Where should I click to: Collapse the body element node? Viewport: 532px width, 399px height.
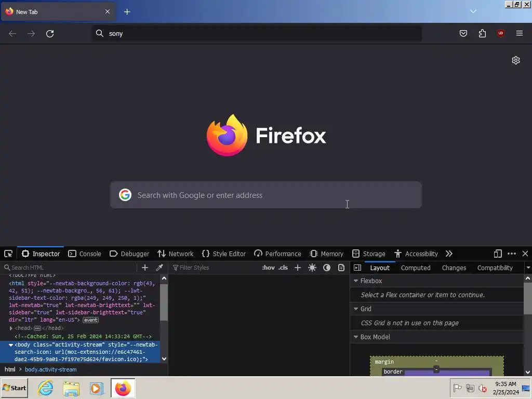(x=11, y=345)
